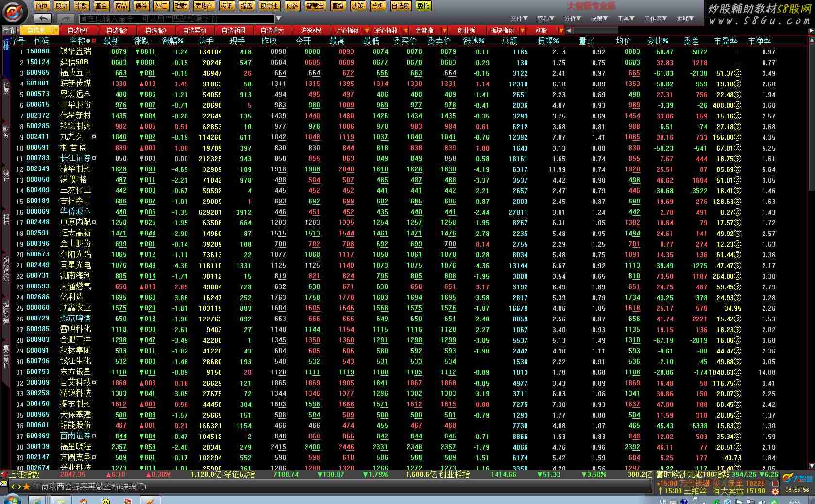Open the 智慧宝 toolbar button

pos(315,6)
